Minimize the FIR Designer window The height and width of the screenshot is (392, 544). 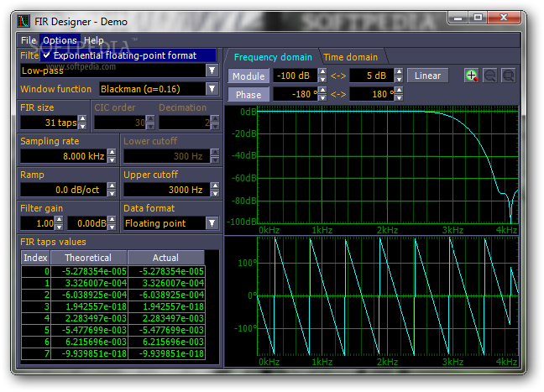coord(458,18)
